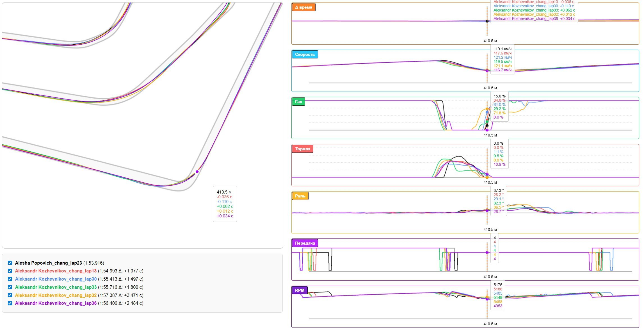
Task: Untick the Aleksandr Kozhevnikov_chang_lap32 checkbox
Action: (x=10, y=295)
